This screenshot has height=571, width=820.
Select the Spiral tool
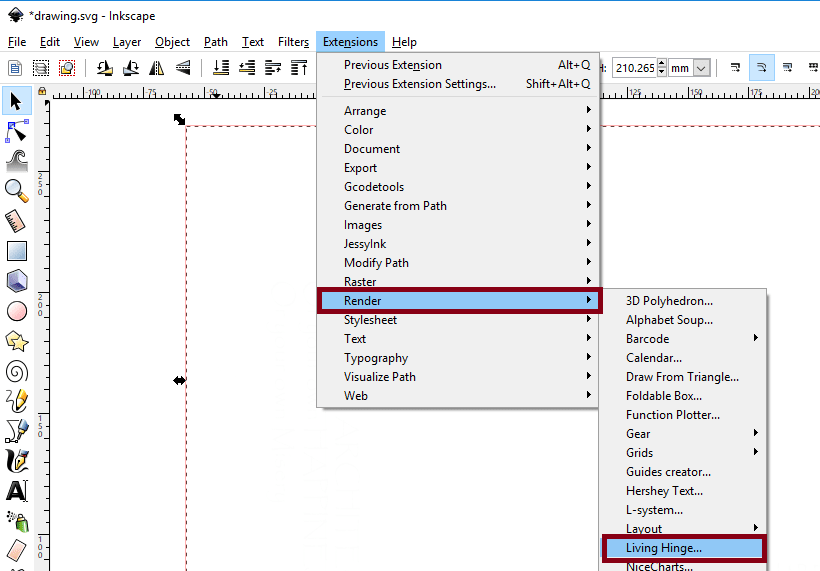(x=17, y=372)
